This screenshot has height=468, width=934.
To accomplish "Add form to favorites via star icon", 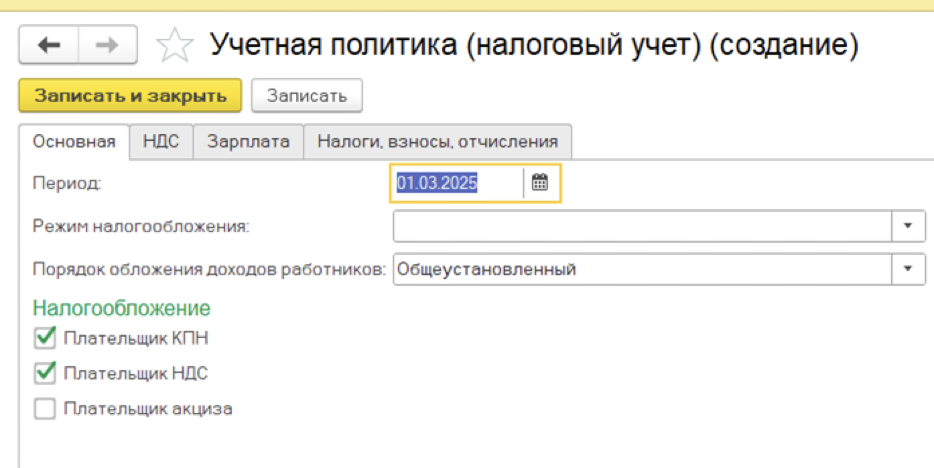I will pyautogui.click(x=175, y=46).
